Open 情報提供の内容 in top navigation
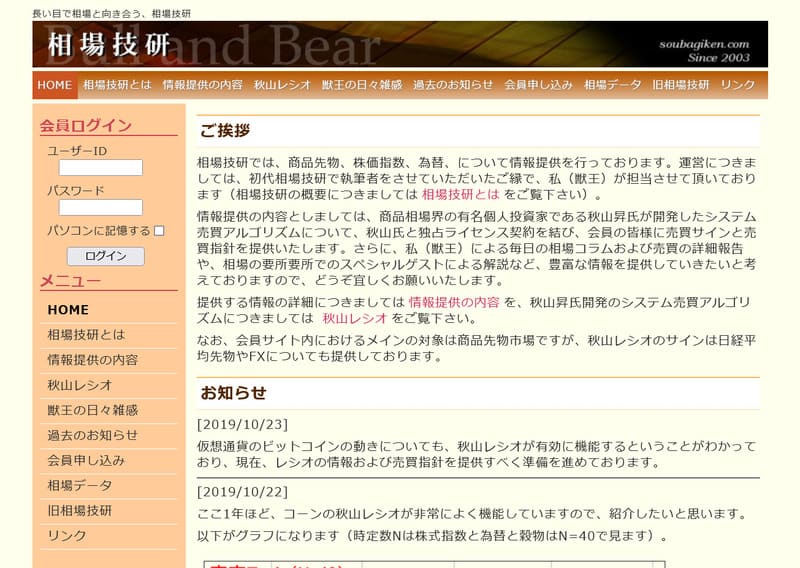 203,85
